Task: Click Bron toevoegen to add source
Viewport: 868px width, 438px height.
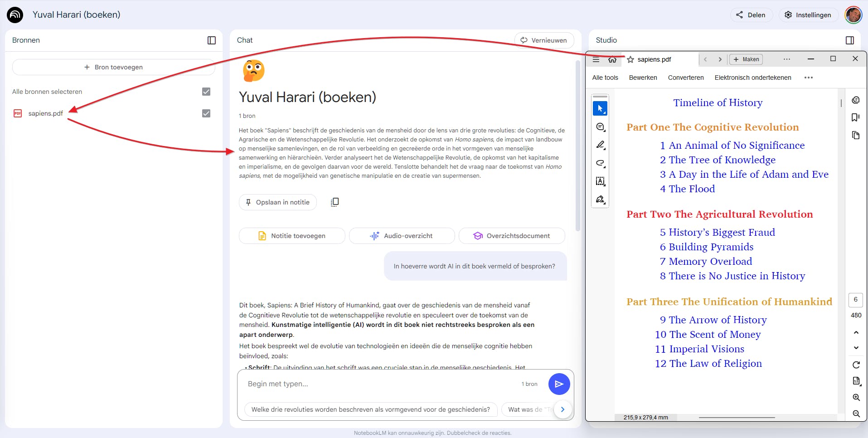Action: coord(113,67)
